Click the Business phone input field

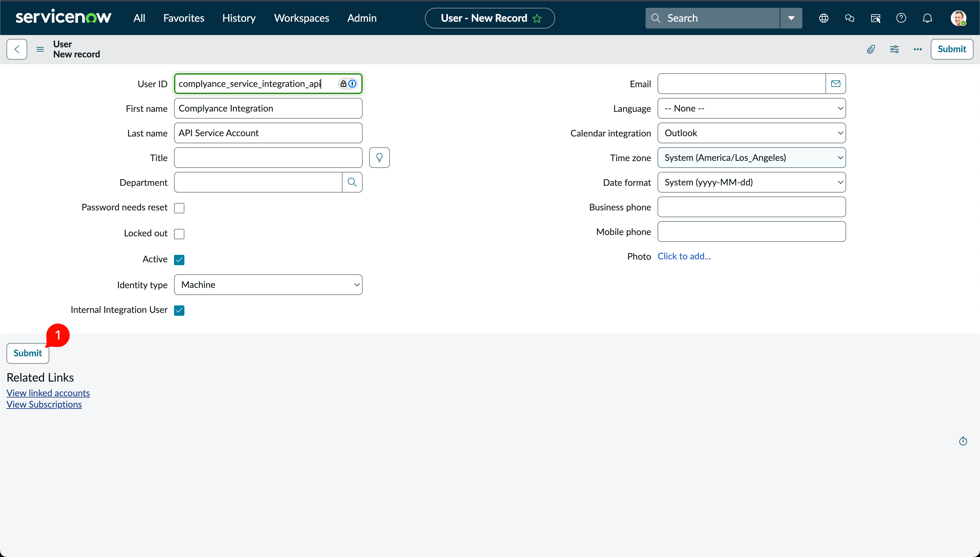click(751, 207)
